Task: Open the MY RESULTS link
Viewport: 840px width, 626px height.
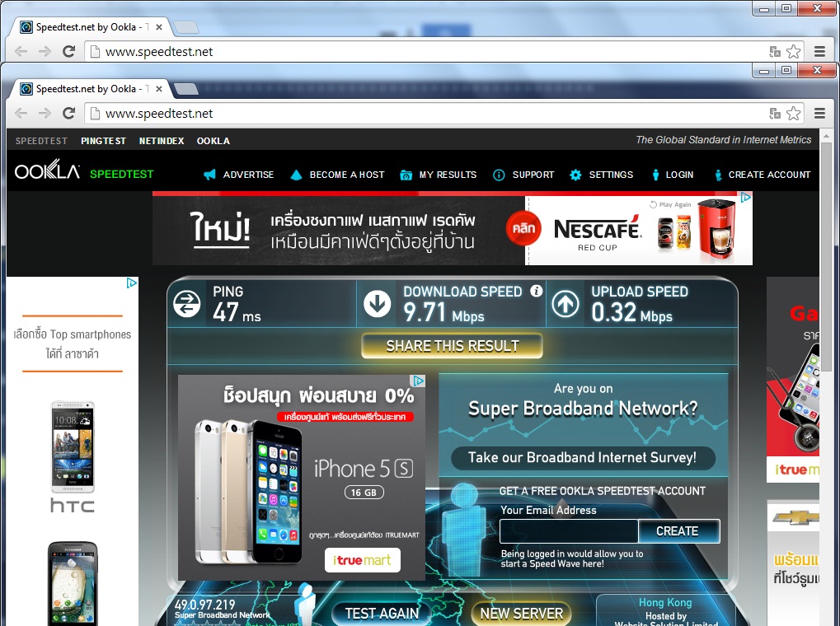Action: tap(448, 175)
